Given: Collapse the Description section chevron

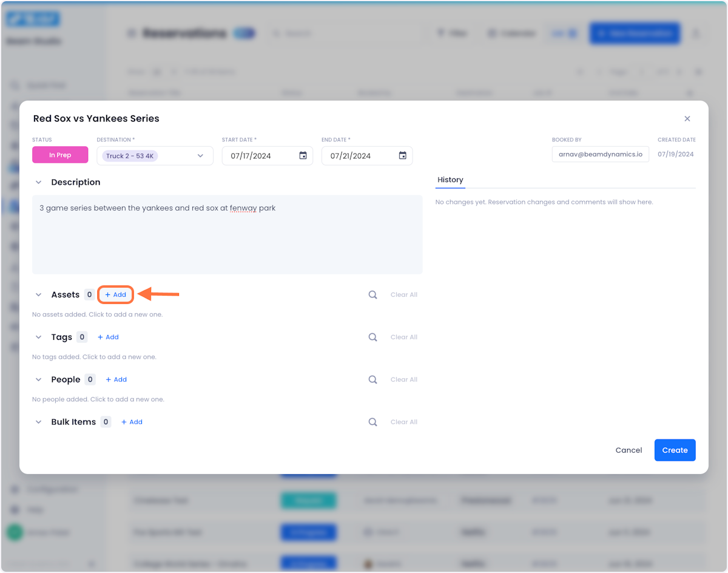Looking at the screenshot, I should (39, 182).
